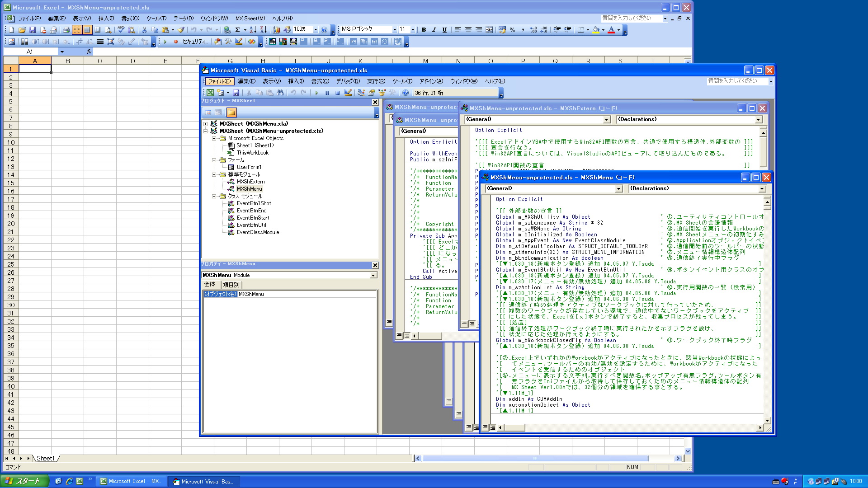Open the Excel Zoom percentage dropdown

pos(316,30)
